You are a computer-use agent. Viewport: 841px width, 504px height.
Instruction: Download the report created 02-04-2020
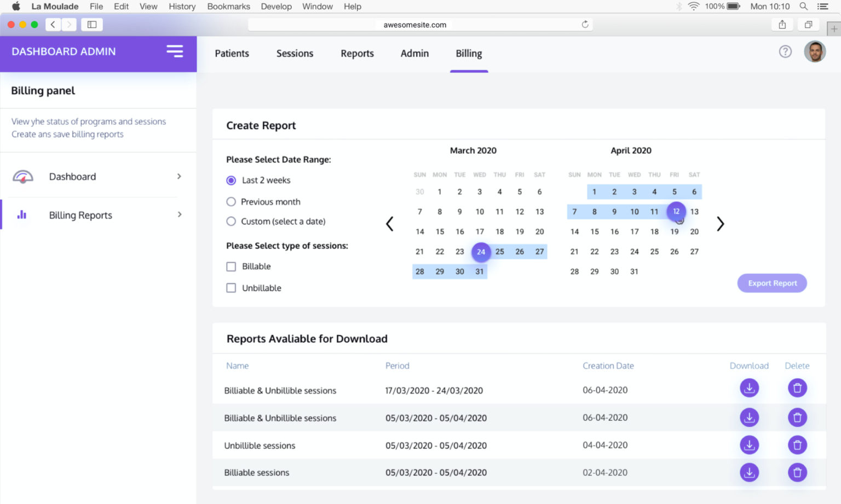click(749, 472)
